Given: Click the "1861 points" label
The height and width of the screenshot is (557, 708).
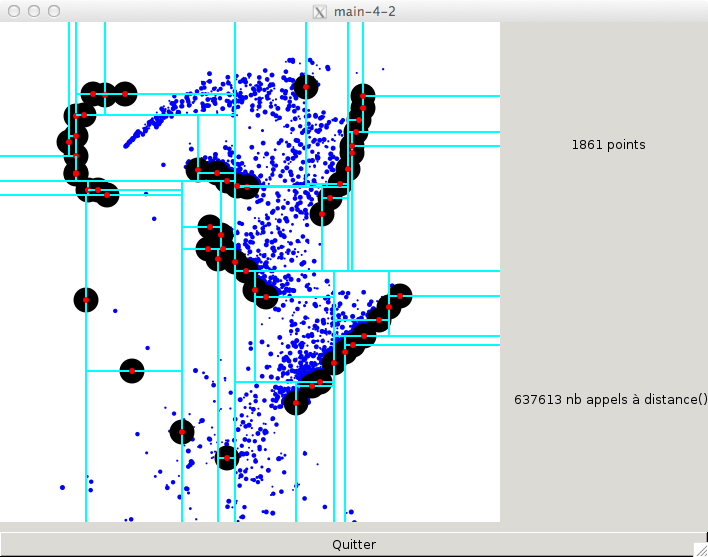Looking at the screenshot, I should coord(608,145).
